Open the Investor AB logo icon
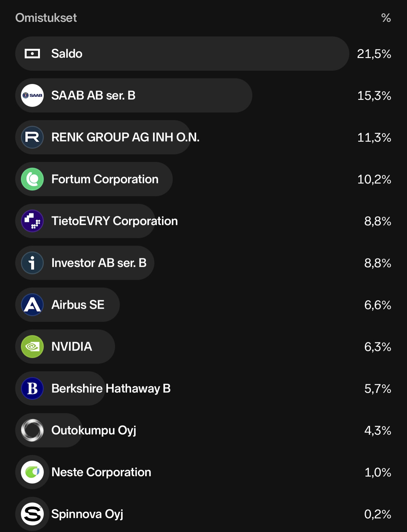The image size is (407, 532). tap(32, 263)
